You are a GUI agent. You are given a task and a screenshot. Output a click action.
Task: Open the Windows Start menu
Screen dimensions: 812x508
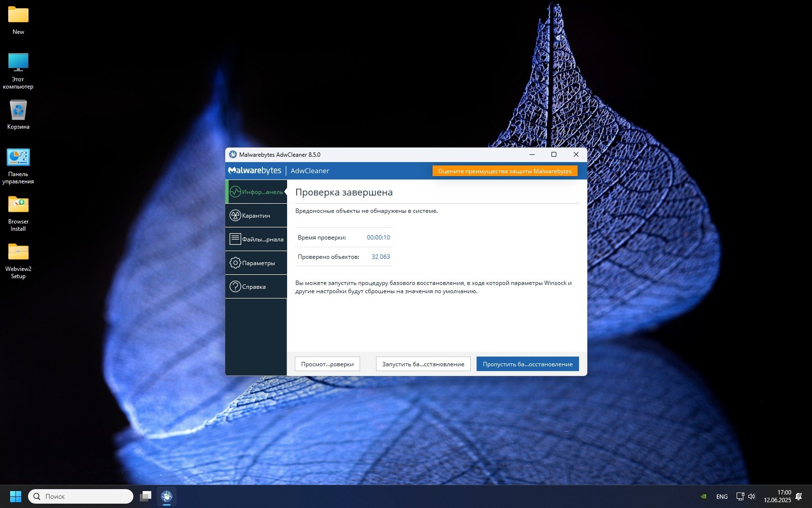[x=15, y=496]
